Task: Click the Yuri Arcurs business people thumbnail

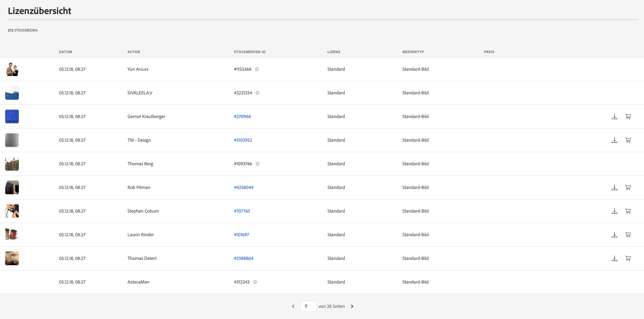Action: [x=12, y=69]
